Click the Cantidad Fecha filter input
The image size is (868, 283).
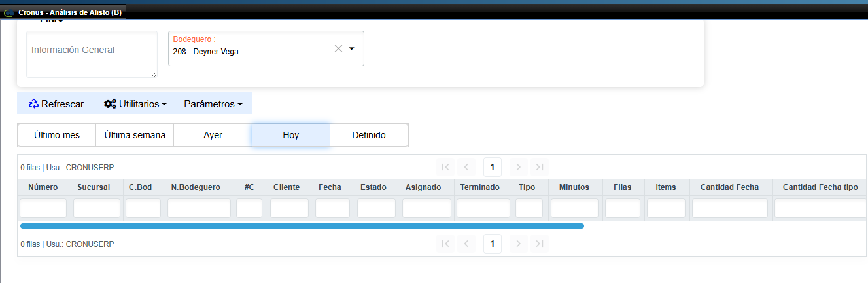coord(730,208)
